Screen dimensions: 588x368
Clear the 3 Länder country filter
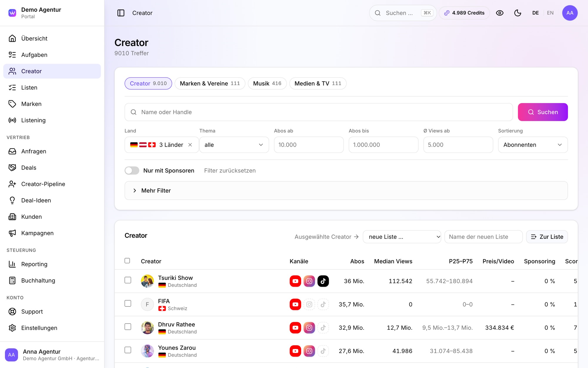click(x=190, y=145)
